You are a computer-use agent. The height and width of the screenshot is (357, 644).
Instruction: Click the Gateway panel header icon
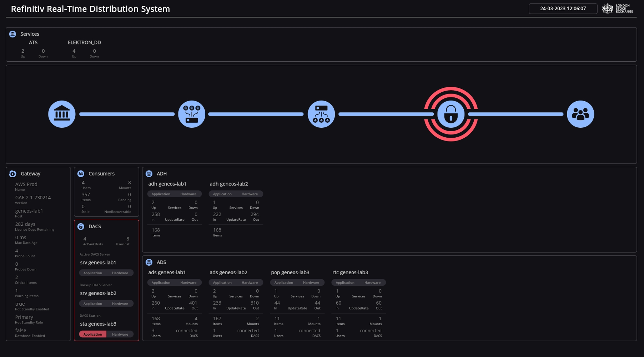click(13, 174)
